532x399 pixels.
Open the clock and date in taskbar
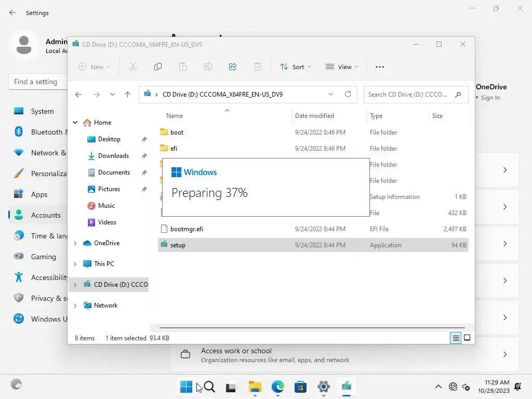point(494,387)
